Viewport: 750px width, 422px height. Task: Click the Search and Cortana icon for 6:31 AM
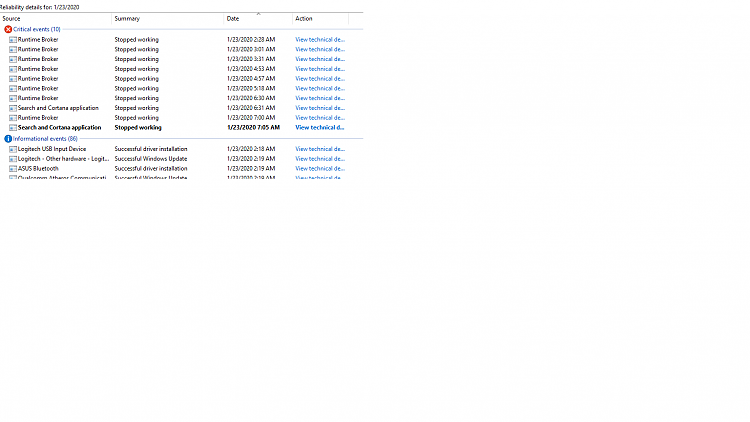[13, 108]
